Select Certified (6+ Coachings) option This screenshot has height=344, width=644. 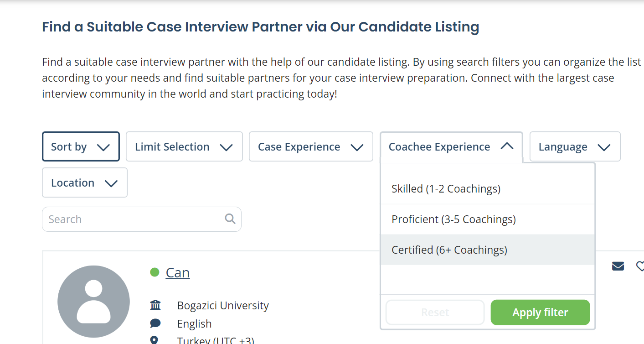coord(488,250)
